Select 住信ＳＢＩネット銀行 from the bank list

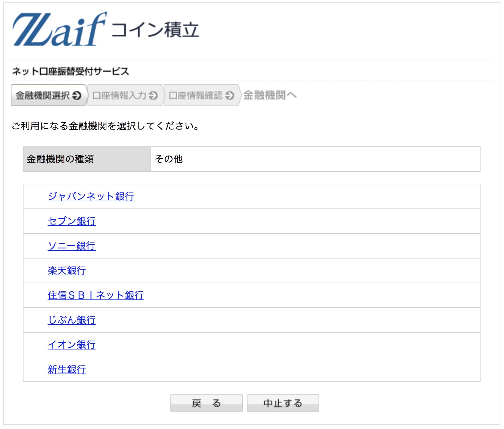pos(96,295)
